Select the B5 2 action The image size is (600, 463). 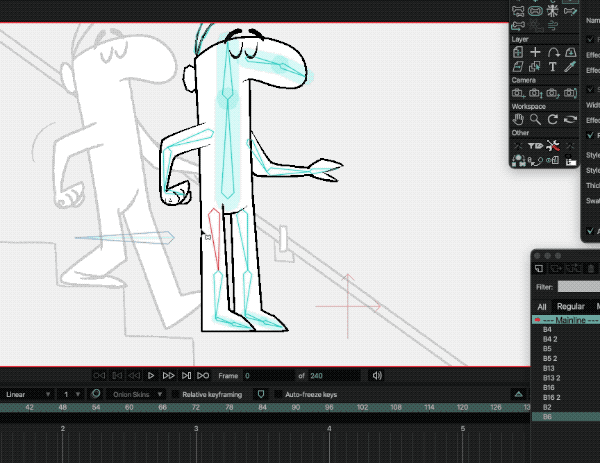coord(566,359)
